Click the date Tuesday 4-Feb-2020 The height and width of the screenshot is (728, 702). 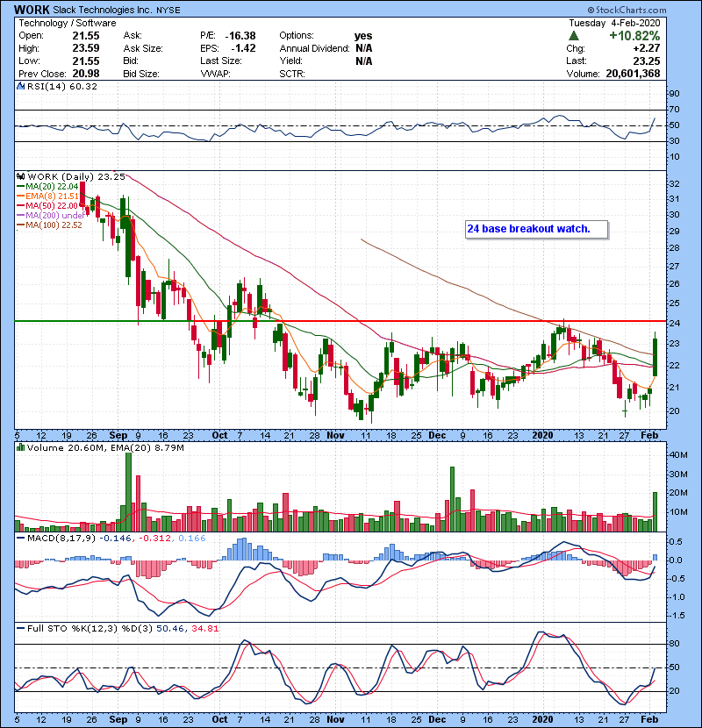click(614, 23)
